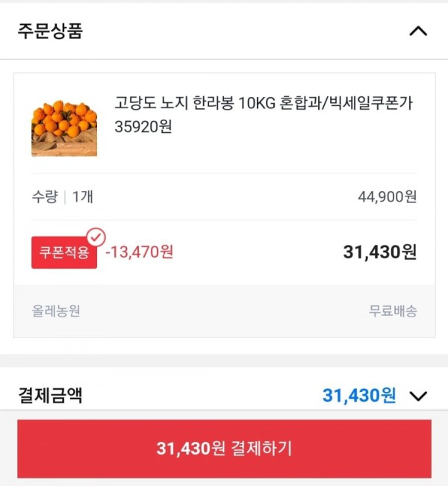Tap the 결제금액 section header label
Viewport: 448px width, 486px height.
click(x=50, y=396)
